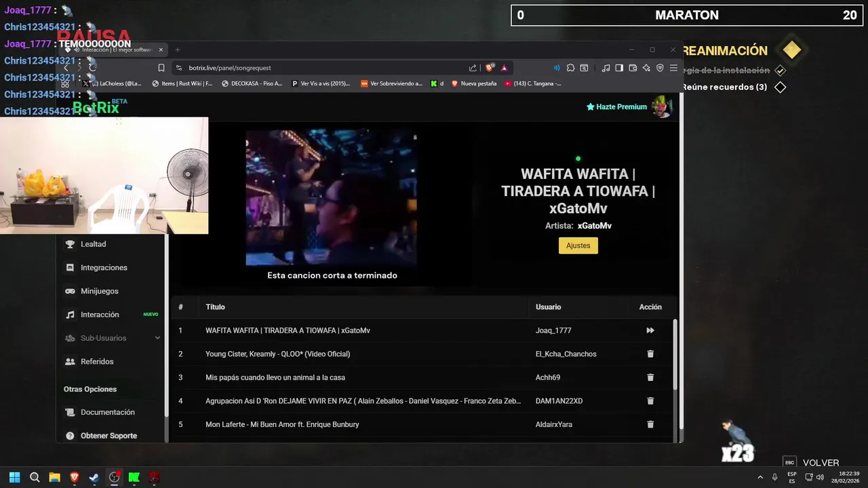Open Brave Shields icon
This screenshot has width=868, height=488.
[490, 68]
